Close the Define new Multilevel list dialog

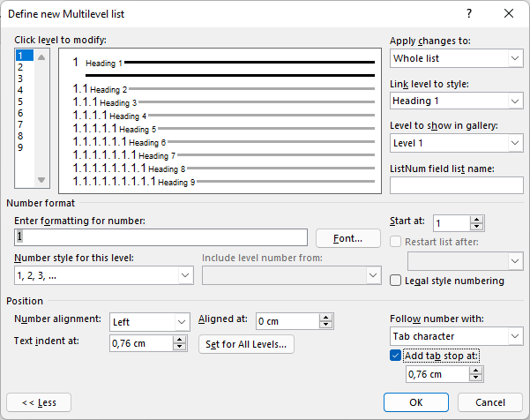click(508, 13)
